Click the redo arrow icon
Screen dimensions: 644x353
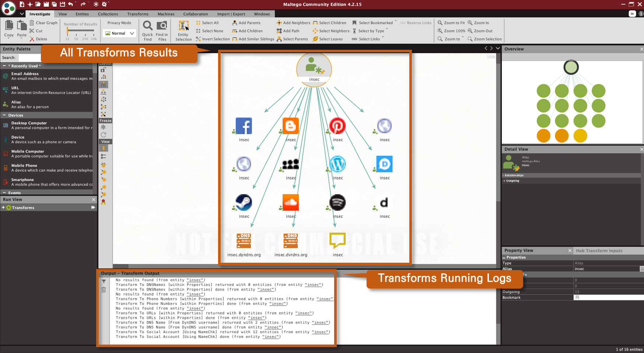point(83,4)
